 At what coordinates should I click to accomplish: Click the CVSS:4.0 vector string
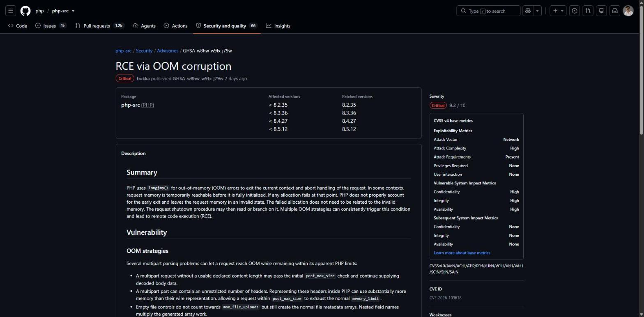476,269
